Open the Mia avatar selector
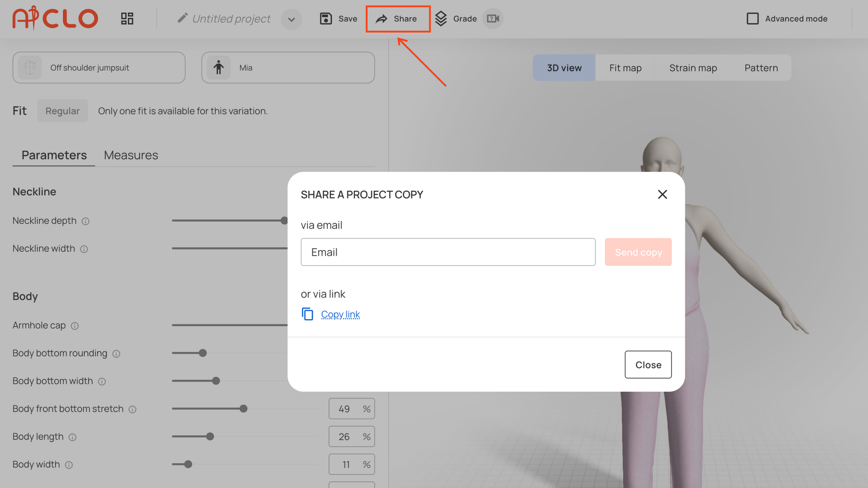The image size is (868, 488). point(288,68)
